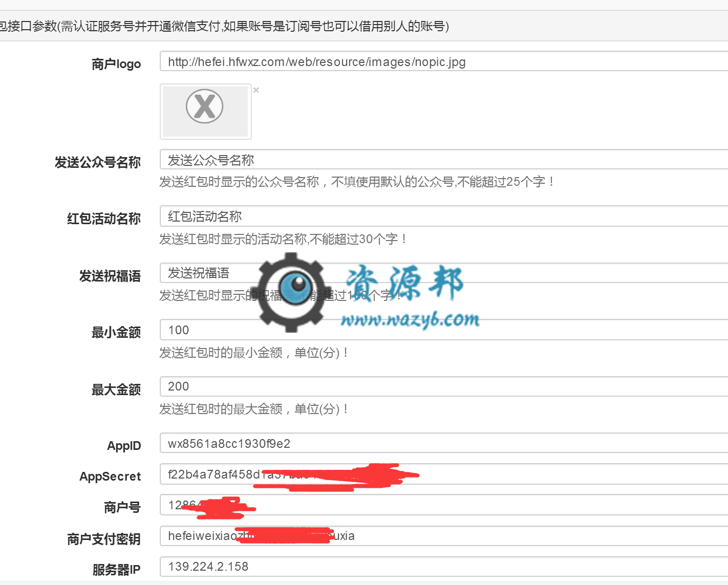Click the 服务器IP field showing 139.224.2.158
This screenshot has height=585, width=728.
coord(444,567)
